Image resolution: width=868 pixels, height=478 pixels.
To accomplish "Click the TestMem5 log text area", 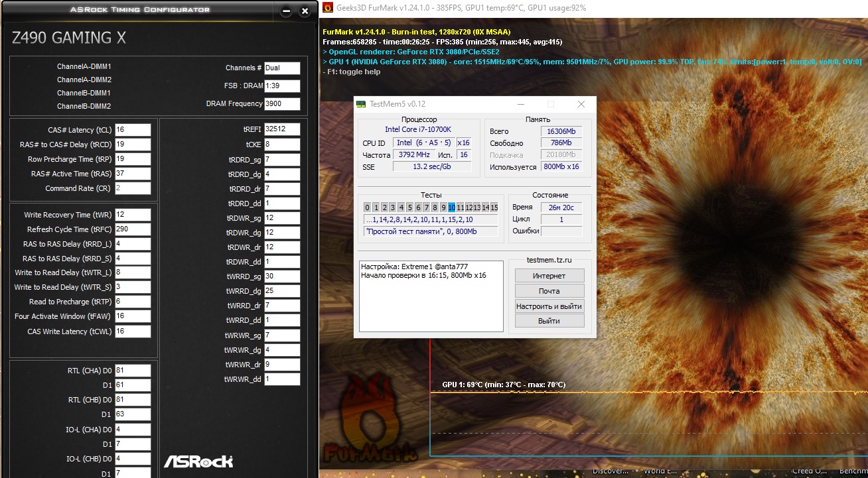I will pyautogui.click(x=431, y=296).
